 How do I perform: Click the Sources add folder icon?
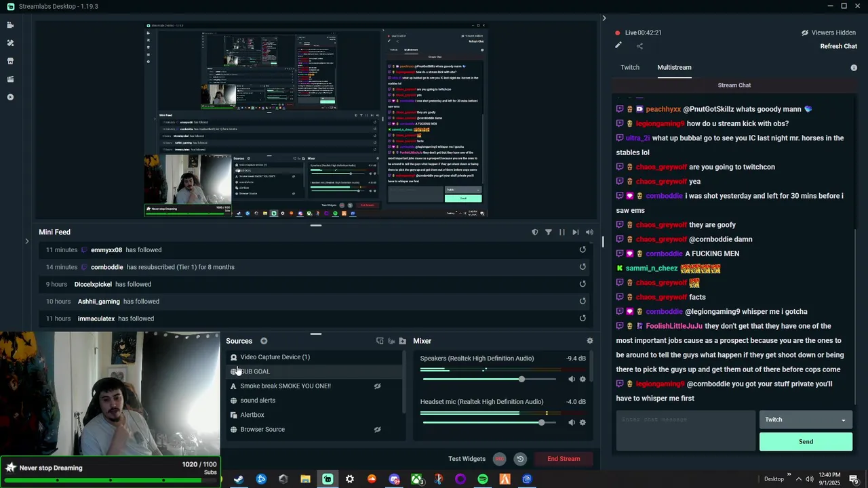click(402, 341)
